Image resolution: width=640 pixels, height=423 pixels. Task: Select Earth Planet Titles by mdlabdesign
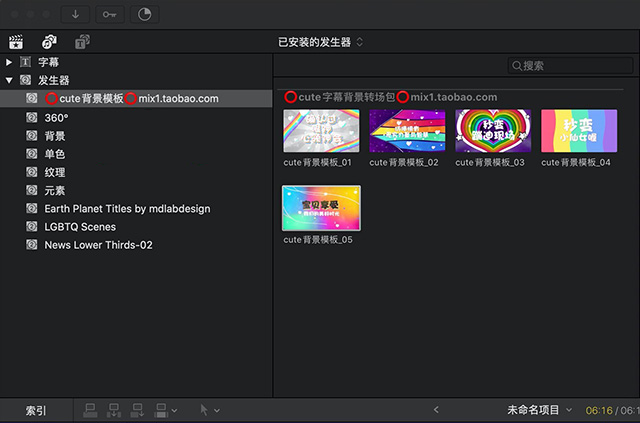(136, 209)
